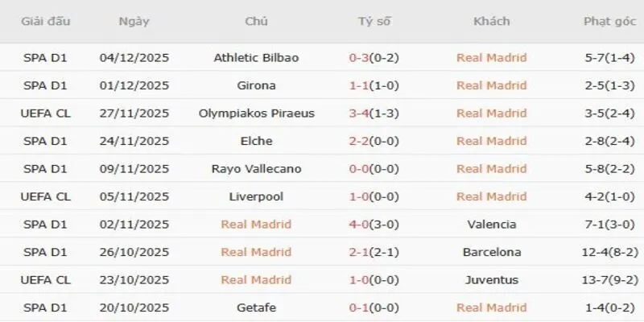Click the date 04/12/2025
The image size is (644, 322).
coord(134,58)
